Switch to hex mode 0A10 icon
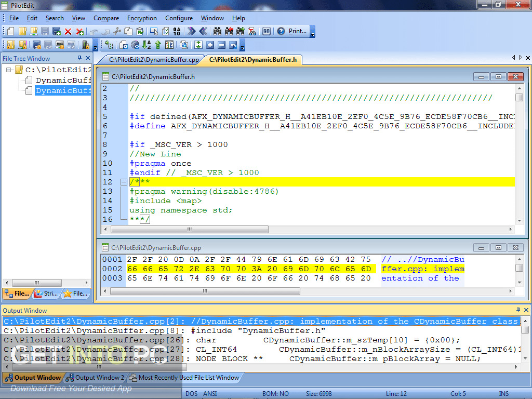Image resolution: width=532 pixels, height=399 pixels. pyautogui.click(x=177, y=31)
